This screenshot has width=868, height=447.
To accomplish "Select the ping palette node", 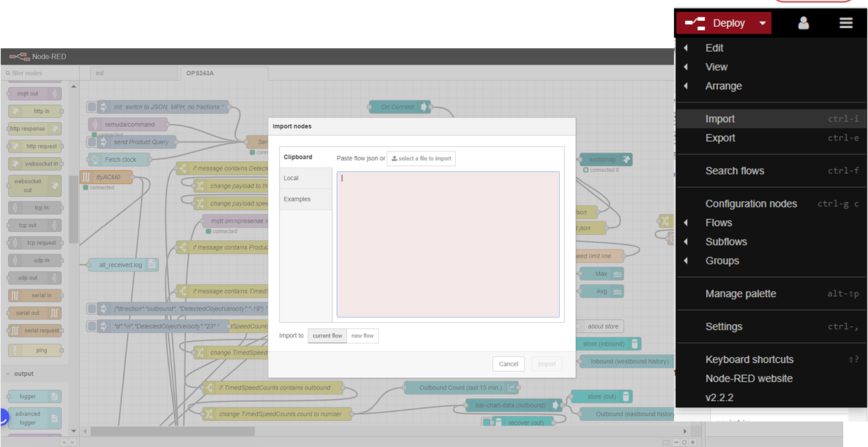I will tap(34, 350).
